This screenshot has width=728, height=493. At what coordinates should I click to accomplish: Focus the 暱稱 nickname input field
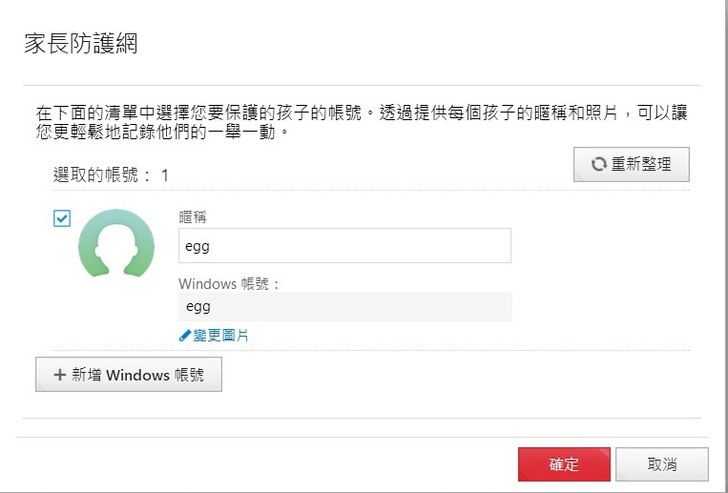pyautogui.click(x=344, y=246)
